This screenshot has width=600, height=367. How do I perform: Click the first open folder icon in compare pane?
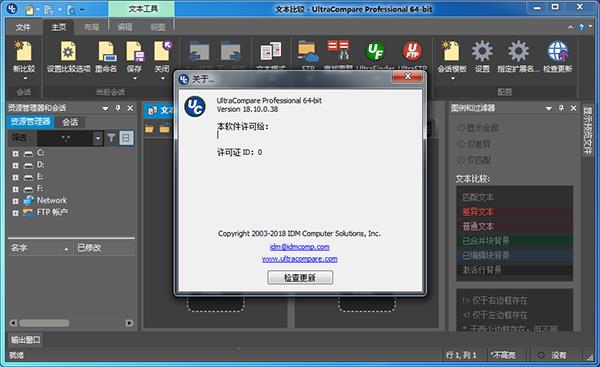point(149,129)
